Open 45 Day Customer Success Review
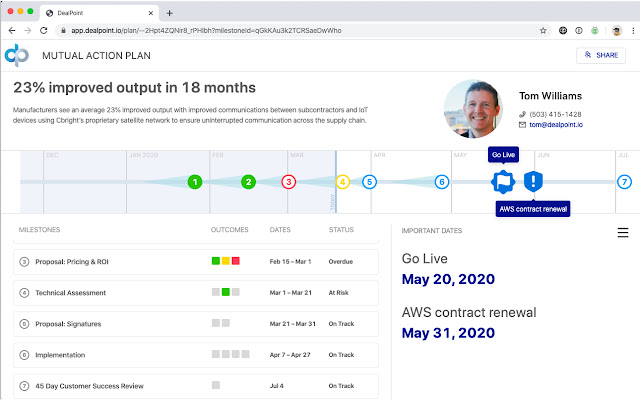 tap(196, 386)
